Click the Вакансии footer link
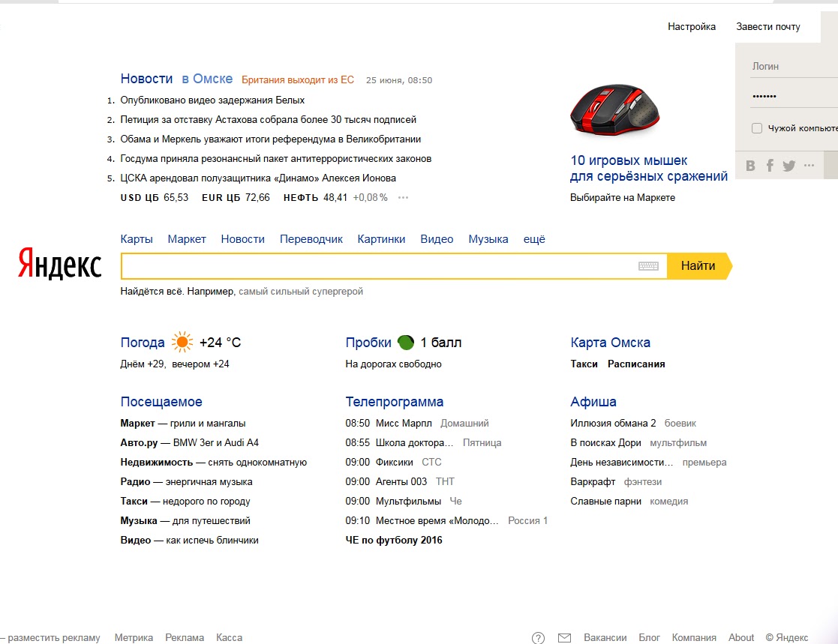Image resolution: width=838 pixels, height=644 pixels. click(605, 637)
